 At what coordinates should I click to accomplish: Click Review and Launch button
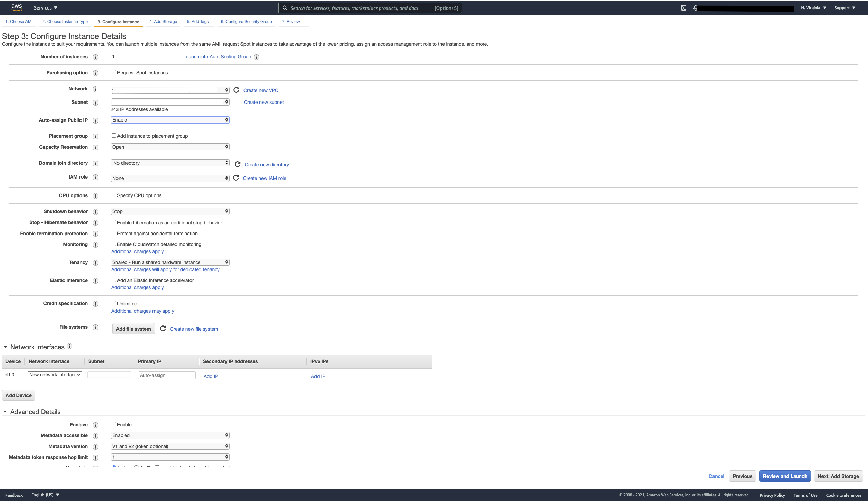[785, 476]
